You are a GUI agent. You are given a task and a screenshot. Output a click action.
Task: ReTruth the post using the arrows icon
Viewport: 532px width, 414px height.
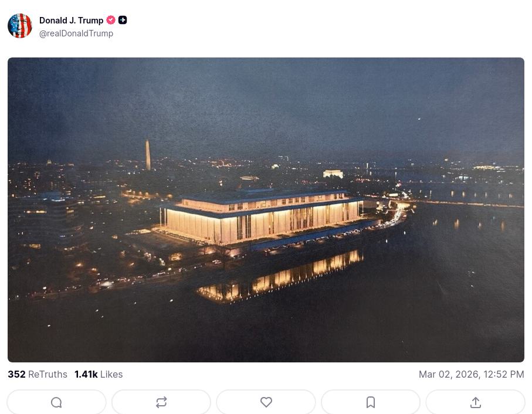click(161, 402)
